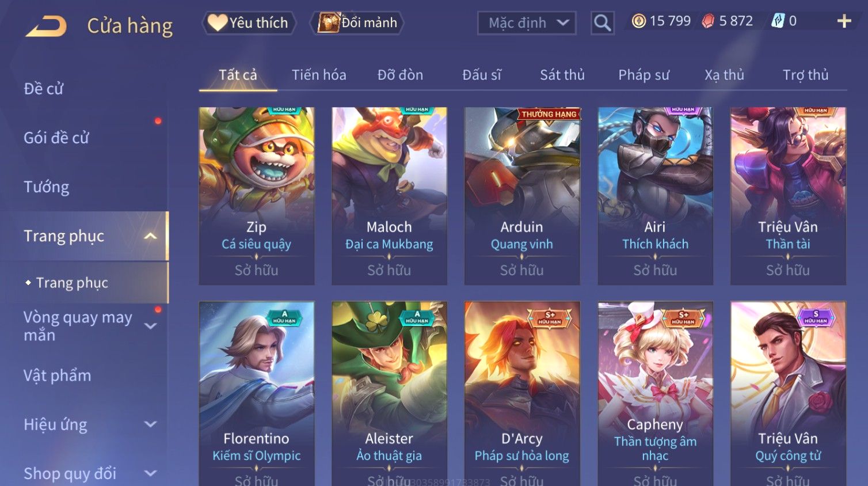
Task: Open the Mặc định sort dropdown
Action: coord(527,23)
